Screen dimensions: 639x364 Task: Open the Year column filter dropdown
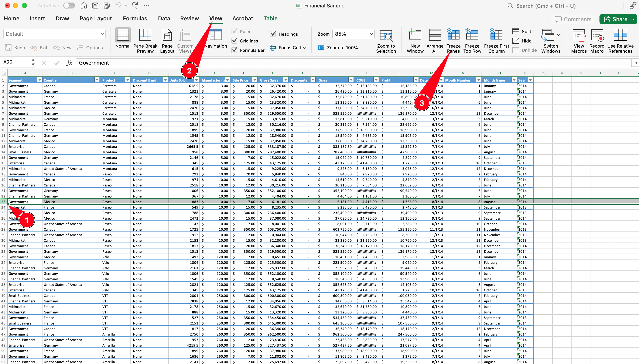click(530, 80)
